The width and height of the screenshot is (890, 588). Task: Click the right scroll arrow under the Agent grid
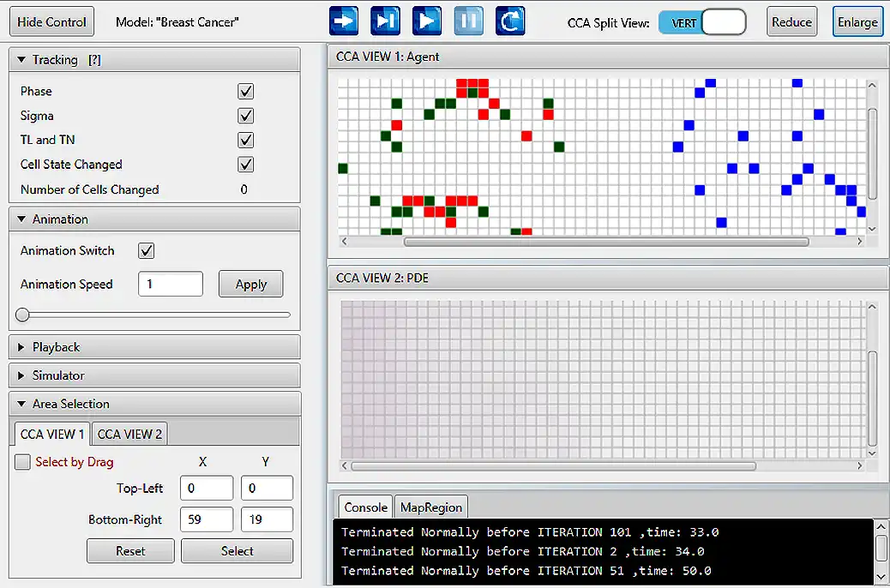(860, 242)
